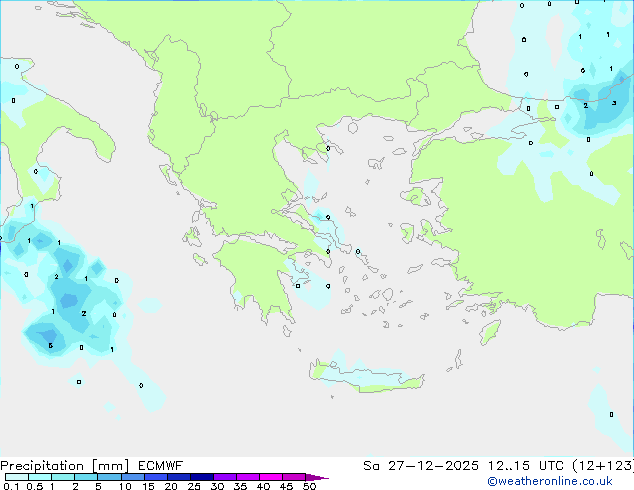634x490 pixels.
Task: Click the precipitation value '5' on the map
Action: 51,346
